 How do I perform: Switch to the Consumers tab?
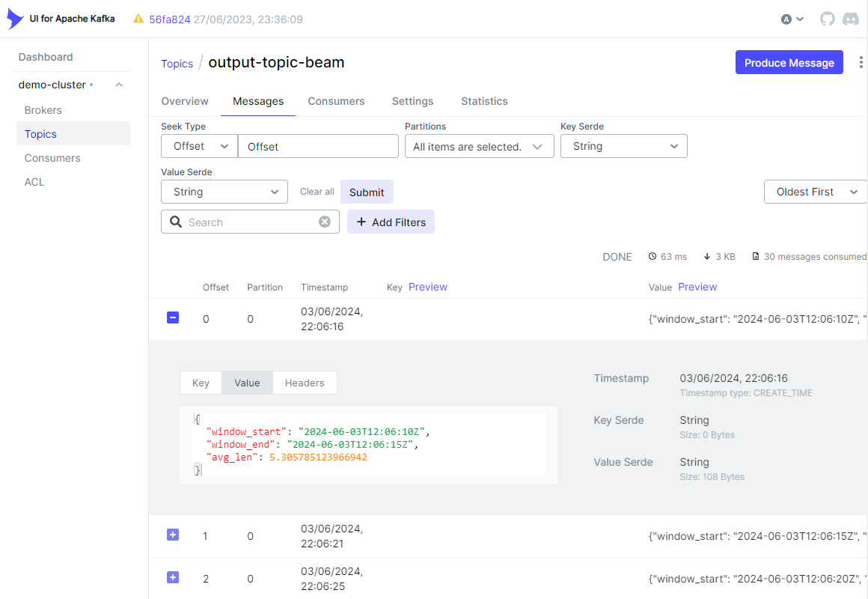tap(336, 101)
